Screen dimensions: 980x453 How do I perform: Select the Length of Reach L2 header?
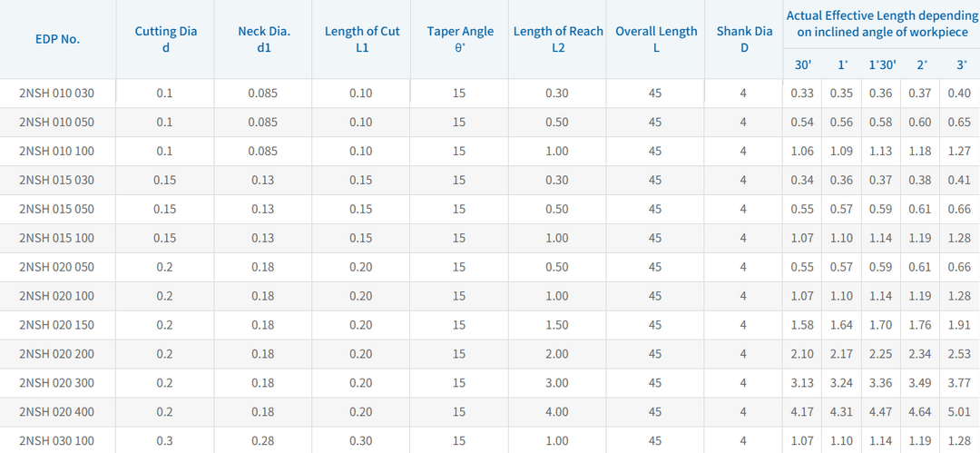point(558,39)
